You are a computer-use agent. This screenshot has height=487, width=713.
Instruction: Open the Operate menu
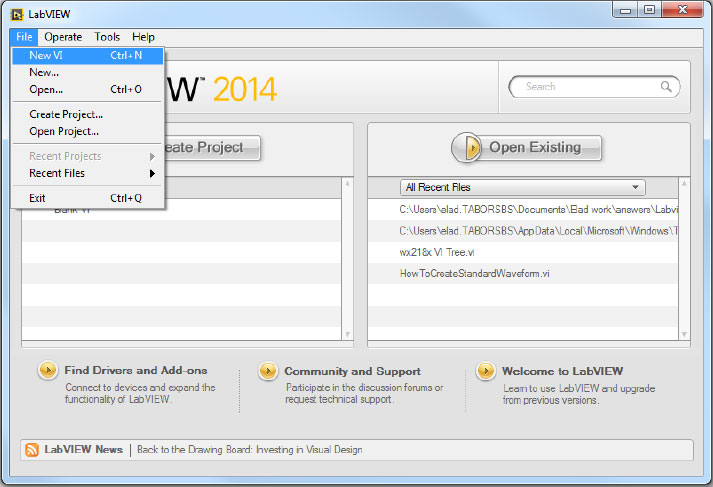click(x=63, y=37)
